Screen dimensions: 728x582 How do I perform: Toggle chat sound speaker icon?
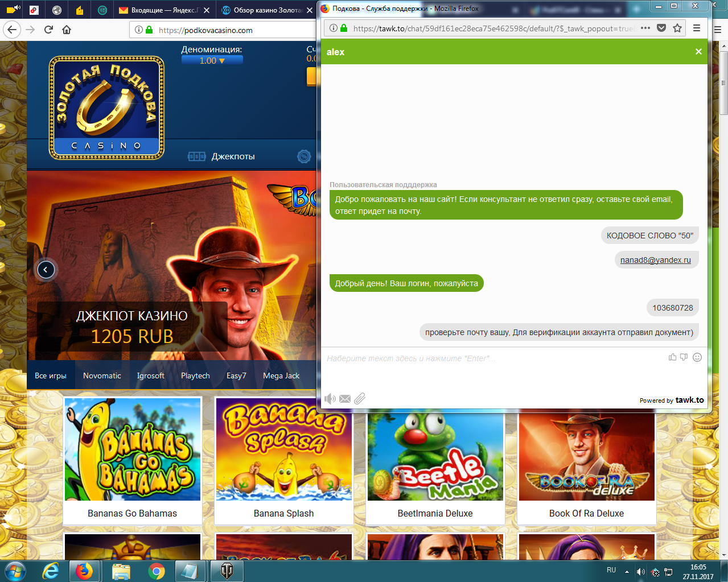(x=330, y=399)
